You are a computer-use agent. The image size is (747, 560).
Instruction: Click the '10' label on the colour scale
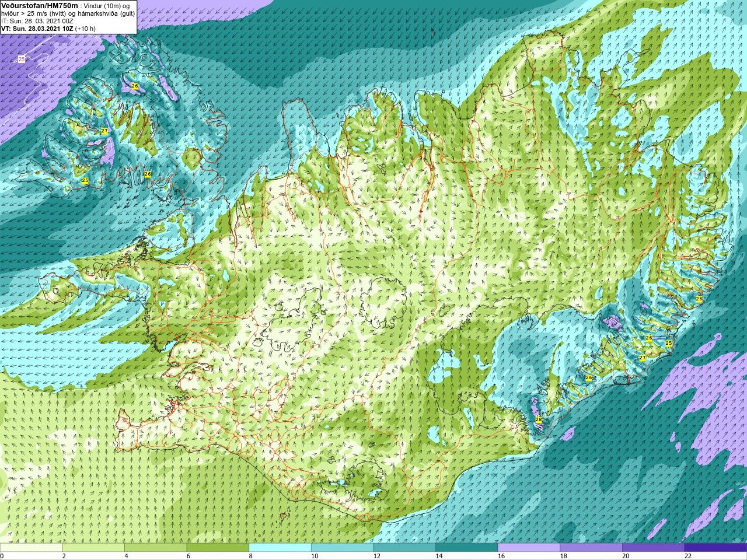tap(315, 556)
